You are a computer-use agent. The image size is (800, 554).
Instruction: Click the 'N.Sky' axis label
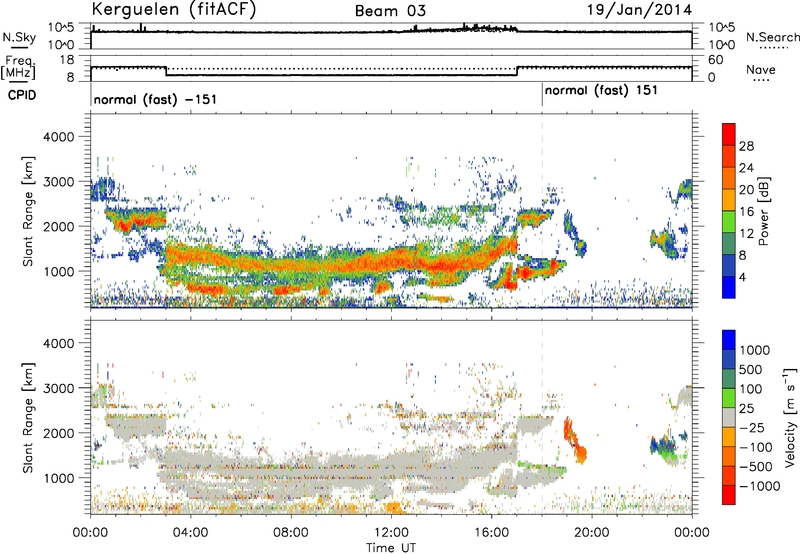click(x=19, y=37)
